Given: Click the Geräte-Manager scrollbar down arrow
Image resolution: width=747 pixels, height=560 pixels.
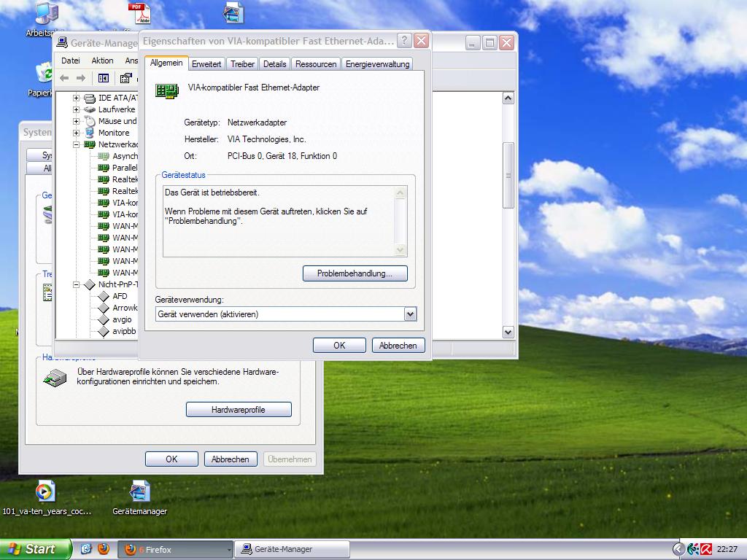Looking at the screenshot, I should [508, 332].
